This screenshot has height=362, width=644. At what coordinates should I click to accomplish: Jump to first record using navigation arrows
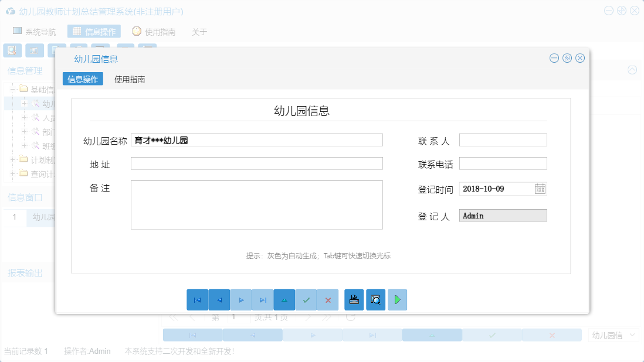point(198,299)
